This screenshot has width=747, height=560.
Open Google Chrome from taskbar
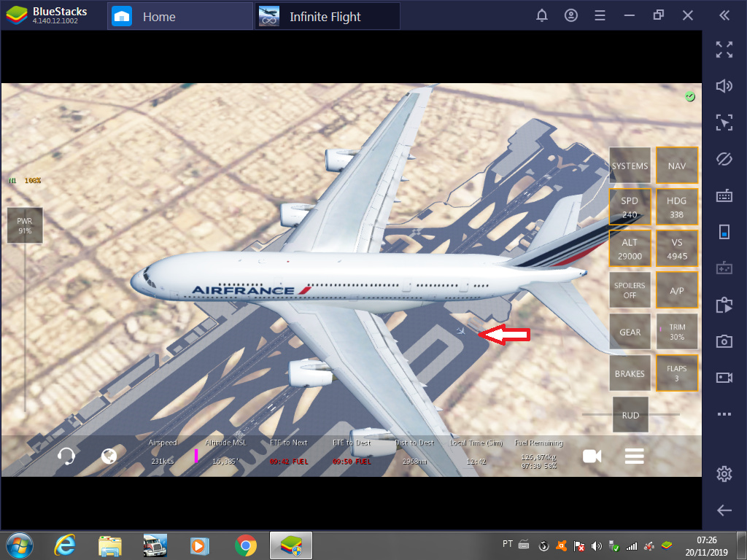(x=246, y=545)
